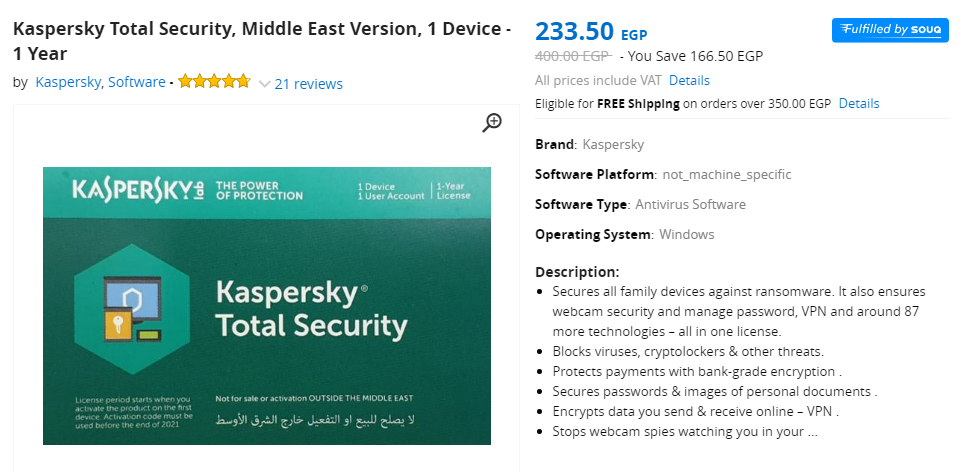
Task: Click the not_machine_specific platform value
Action: click(727, 175)
